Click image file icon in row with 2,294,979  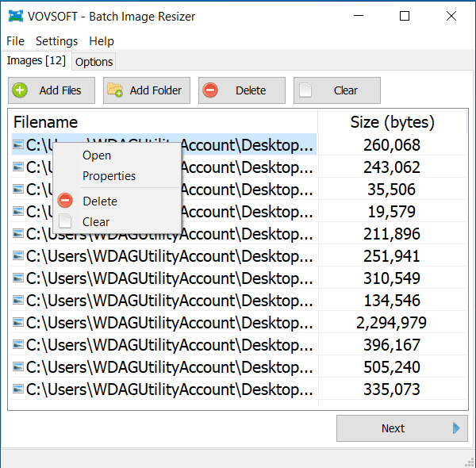click(x=18, y=322)
